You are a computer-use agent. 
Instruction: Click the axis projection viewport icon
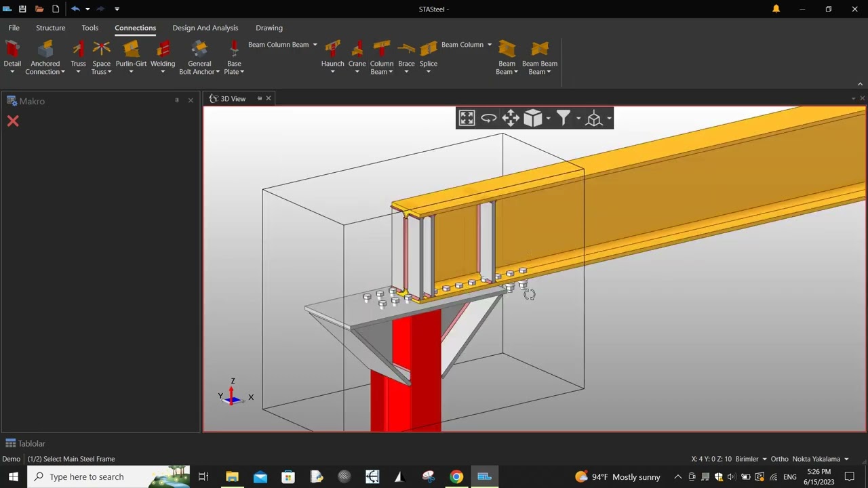tap(594, 119)
